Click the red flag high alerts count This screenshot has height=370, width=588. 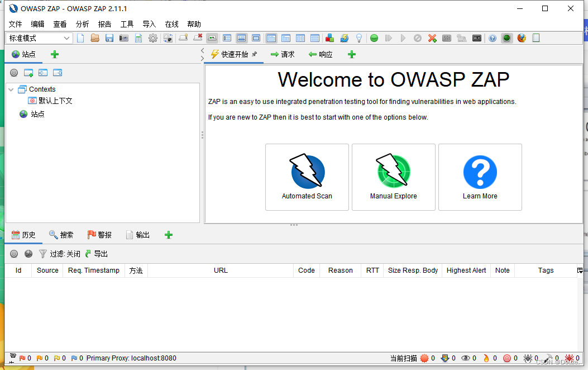pyautogui.click(x=25, y=358)
